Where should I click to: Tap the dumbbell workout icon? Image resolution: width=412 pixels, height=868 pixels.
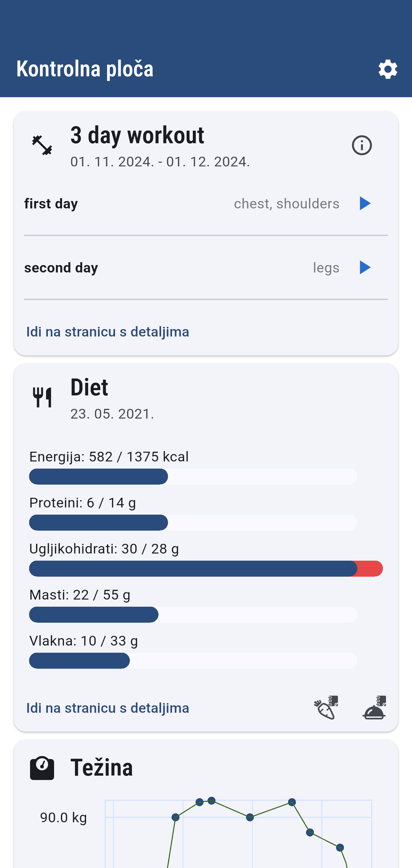[x=42, y=145]
